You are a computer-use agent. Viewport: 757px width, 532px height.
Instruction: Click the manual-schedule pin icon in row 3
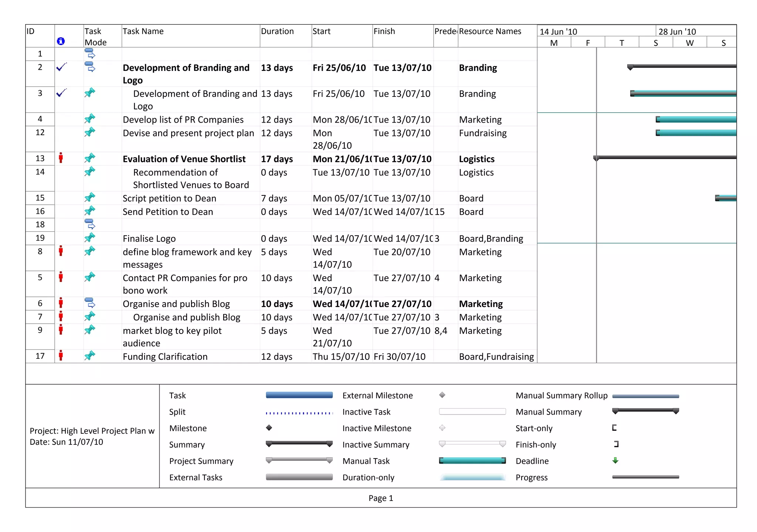pyautogui.click(x=90, y=92)
